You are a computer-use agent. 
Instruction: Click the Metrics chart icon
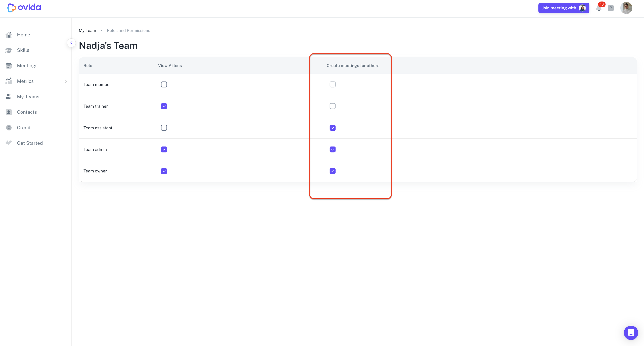tap(9, 81)
